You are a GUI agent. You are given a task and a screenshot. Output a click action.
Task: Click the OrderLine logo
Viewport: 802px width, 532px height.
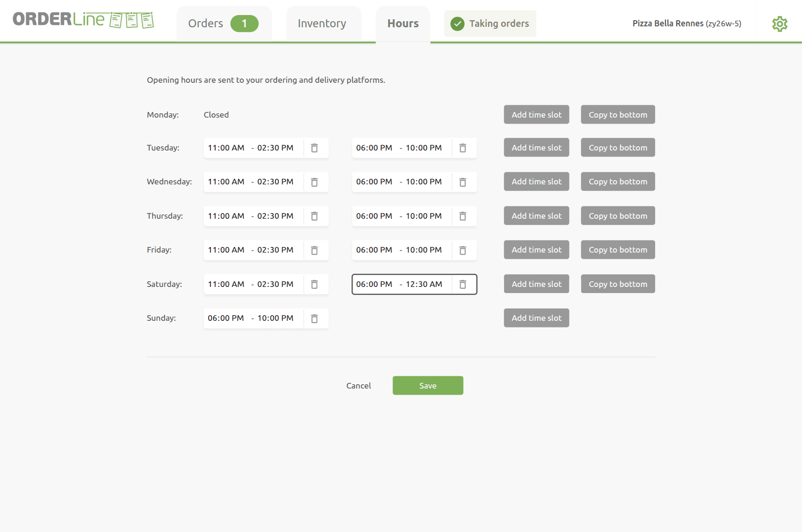83,20
